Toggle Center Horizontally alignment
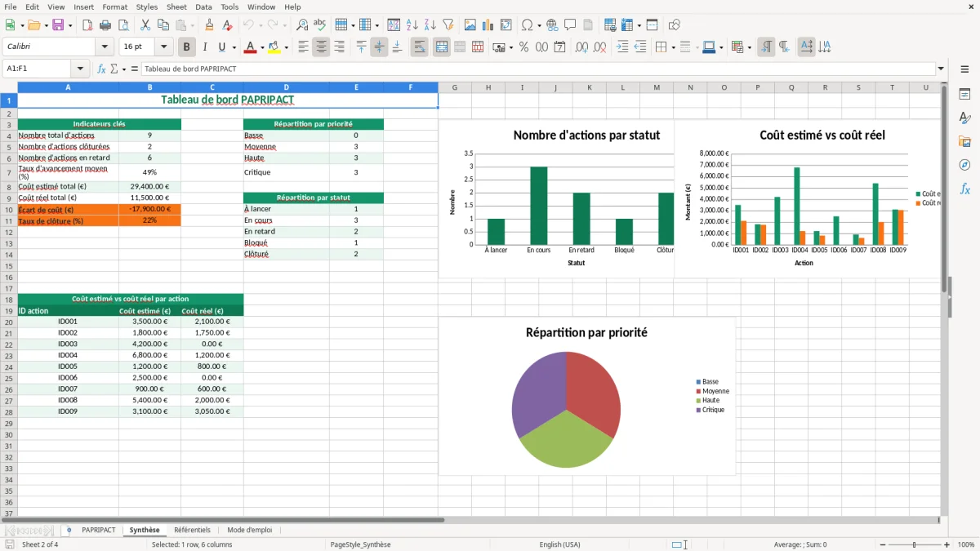The image size is (980, 551). [x=322, y=47]
